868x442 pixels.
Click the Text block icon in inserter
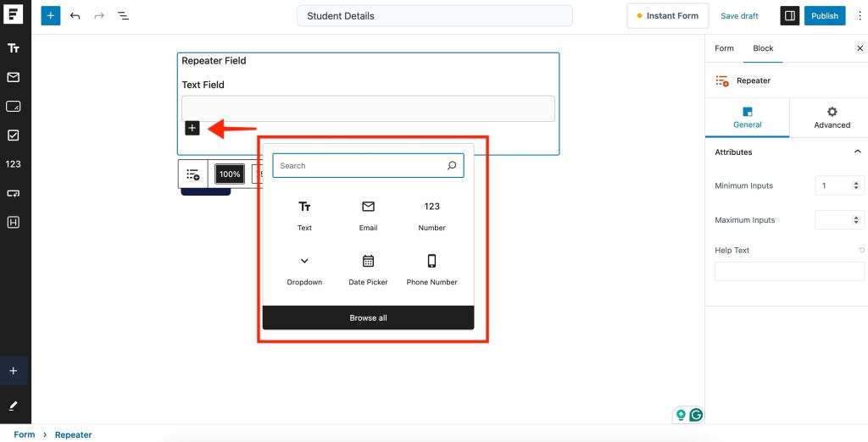tap(304, 207)
